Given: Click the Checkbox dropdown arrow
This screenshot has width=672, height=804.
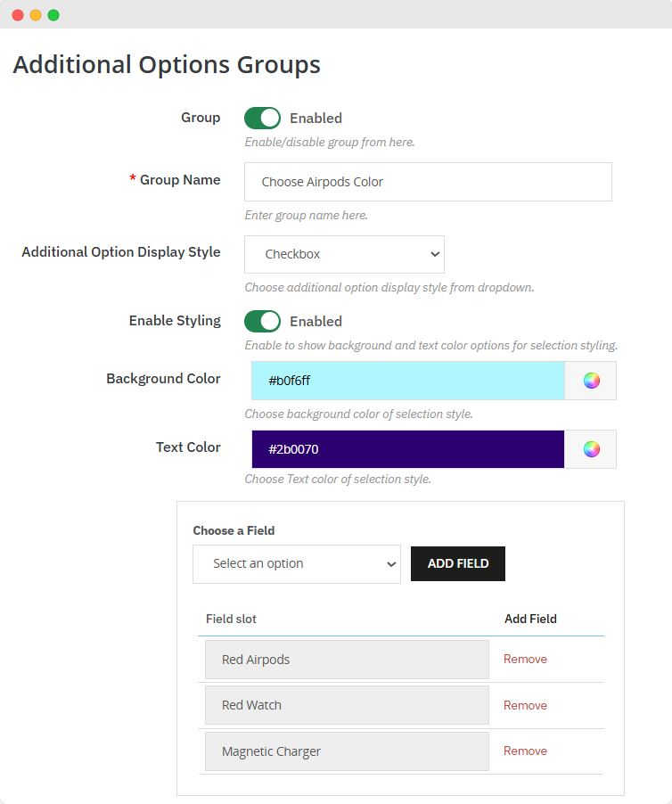Looking at the screenshot, I should point(435,254).
